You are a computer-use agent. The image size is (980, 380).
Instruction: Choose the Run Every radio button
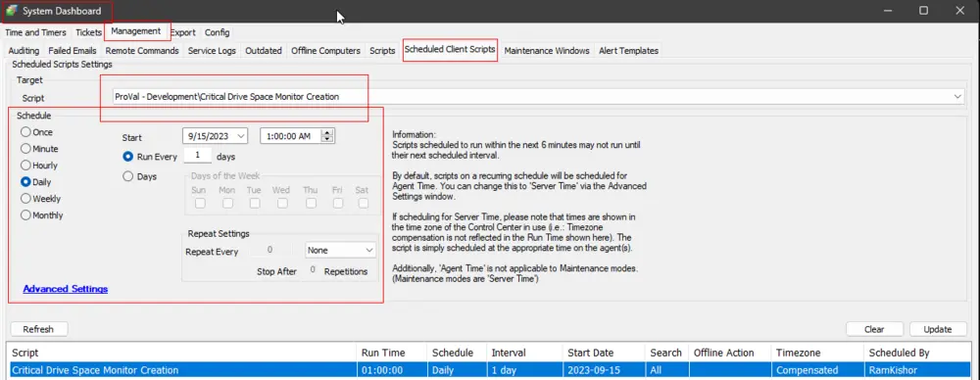point(128,157)
